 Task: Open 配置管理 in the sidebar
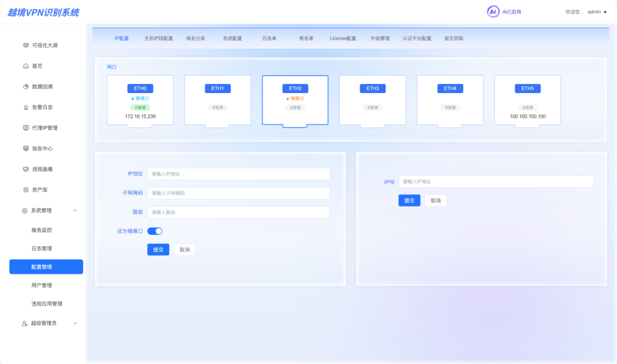tap(46, 267)
